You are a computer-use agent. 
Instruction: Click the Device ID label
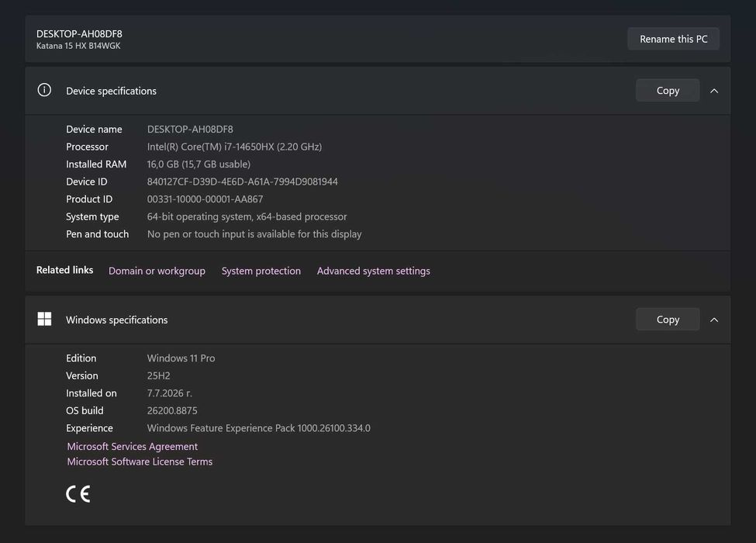pyautogui.click(x=87, y=182)
